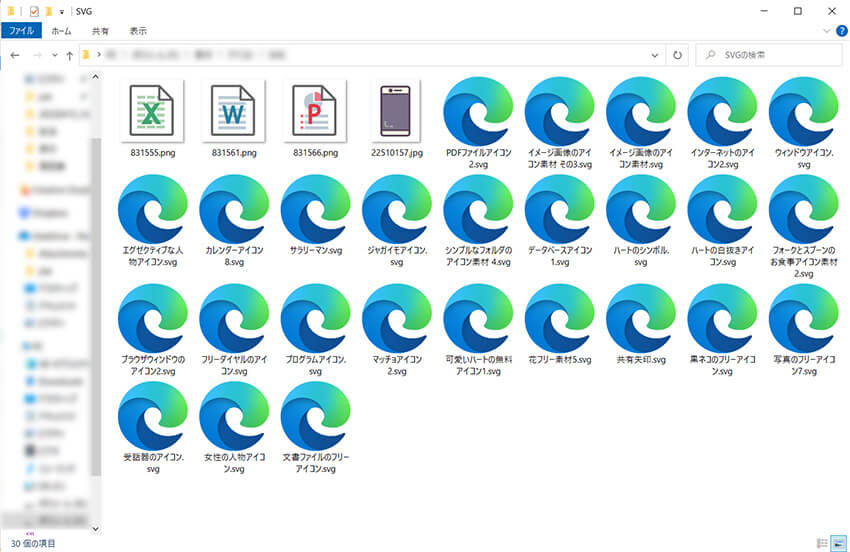
Task: Click the back navigation arrow
Action: point(15,55)
